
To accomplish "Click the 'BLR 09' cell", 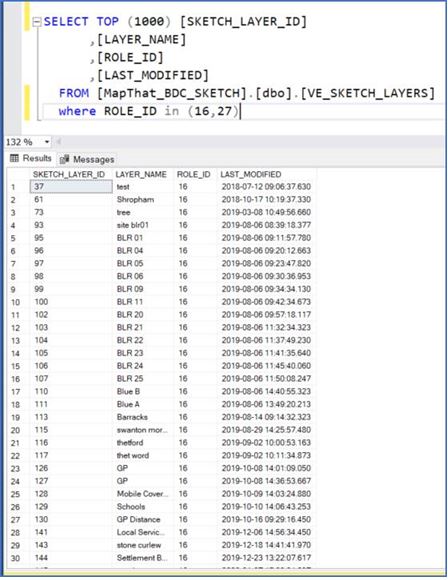I will [143, 289].
